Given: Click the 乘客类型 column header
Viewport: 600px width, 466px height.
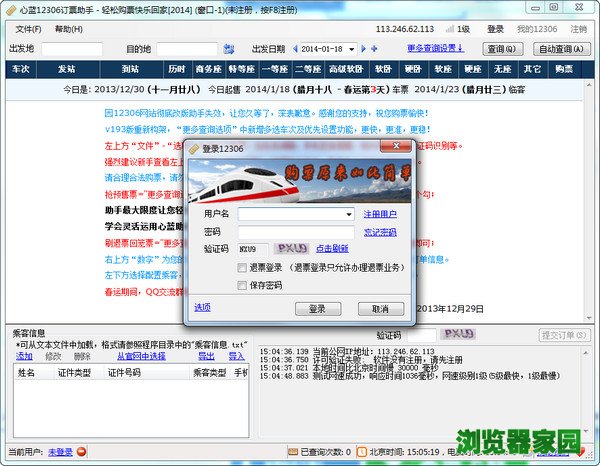Looking at the screenshot, I should point(210,373).
